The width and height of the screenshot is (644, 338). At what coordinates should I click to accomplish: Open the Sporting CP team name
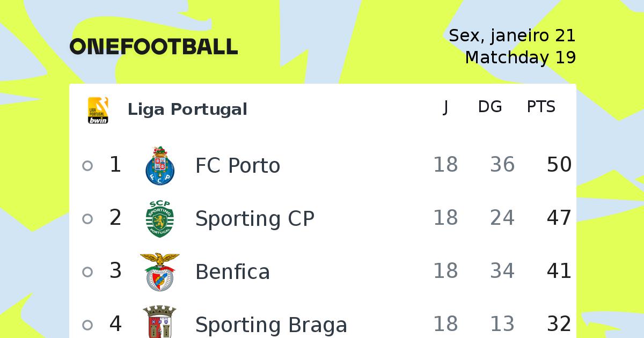point(255,219)
